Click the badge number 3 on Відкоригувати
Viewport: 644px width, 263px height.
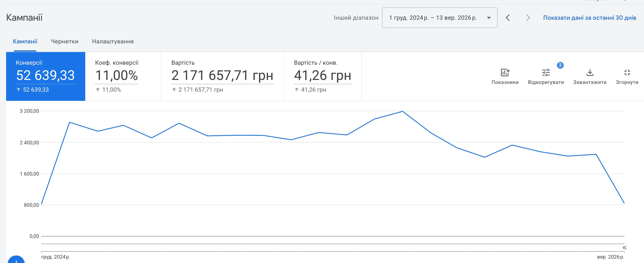pyautogui.click(x=560, y=65)
